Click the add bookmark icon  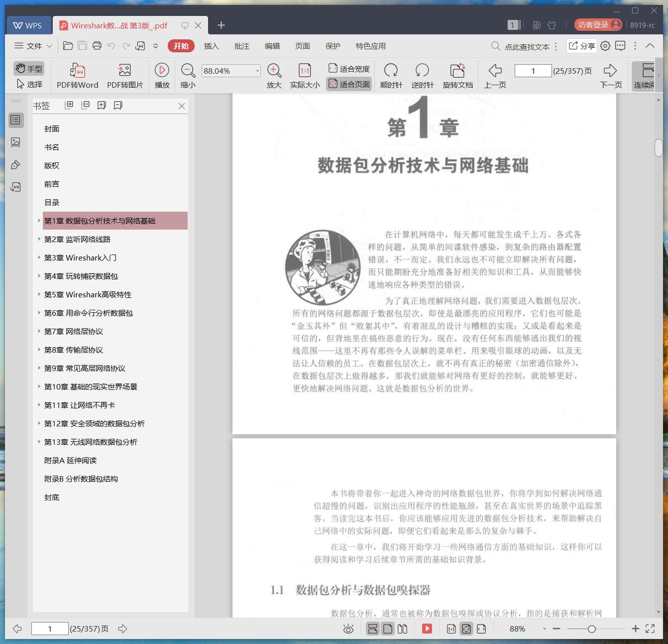102,105
